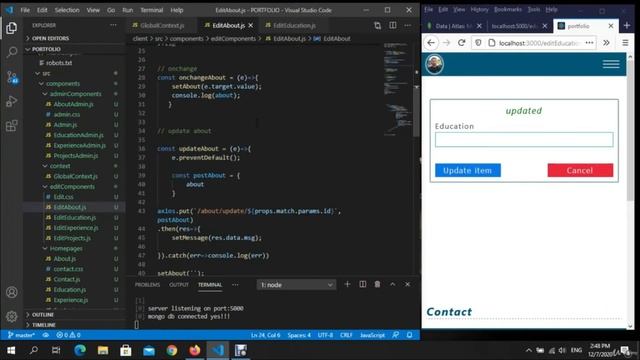Collapse the components folder
The image size is (640, 360).
click(x=62, y=84)
